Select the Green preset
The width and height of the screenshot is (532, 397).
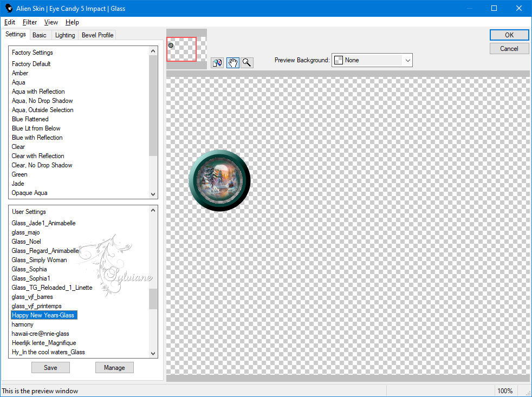point(20,174)
